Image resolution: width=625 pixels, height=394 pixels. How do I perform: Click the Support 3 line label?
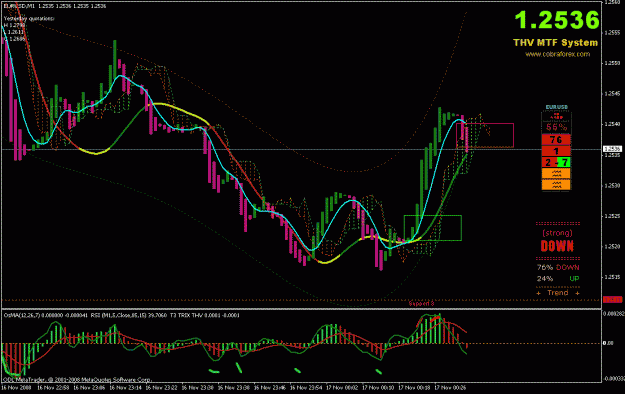421,304
